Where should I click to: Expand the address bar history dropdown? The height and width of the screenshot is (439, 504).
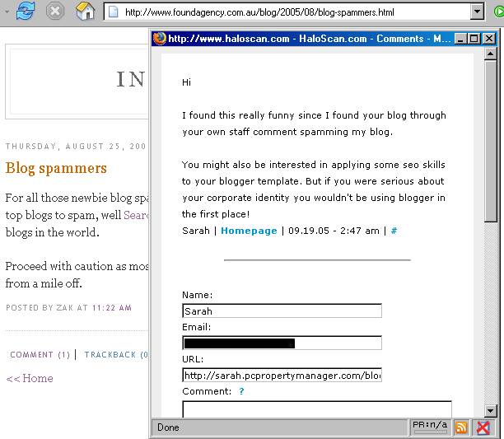(478, 12)
